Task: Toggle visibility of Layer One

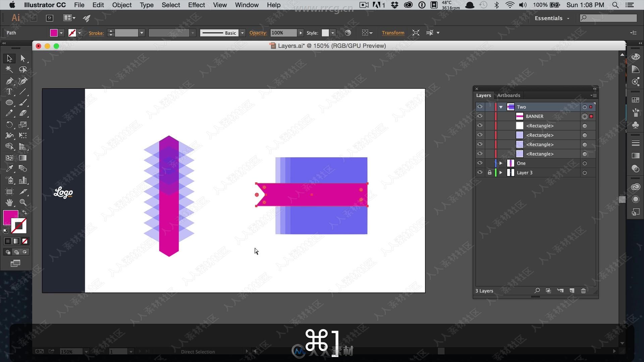Action: click(479, 163)
